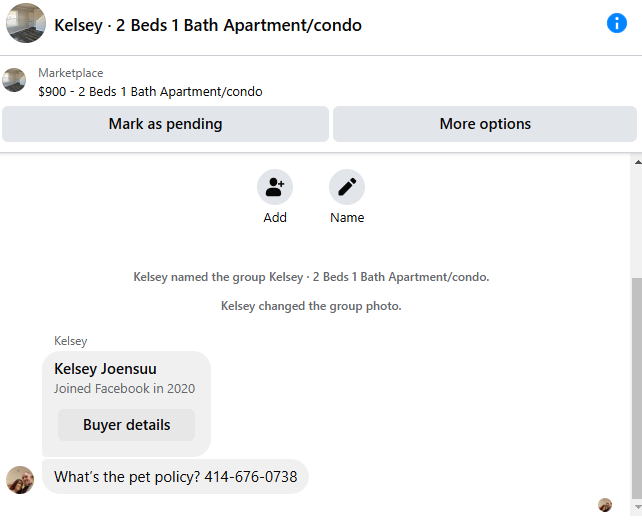Open the conversation info icon

point(617,23)
